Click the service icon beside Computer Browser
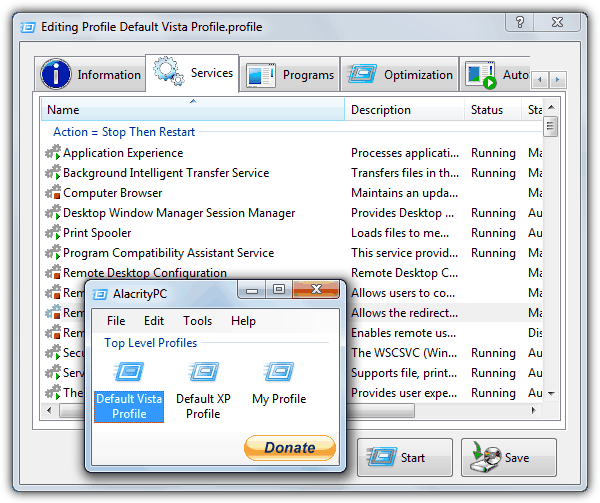 pyautogui.click(x=53, y=193)
